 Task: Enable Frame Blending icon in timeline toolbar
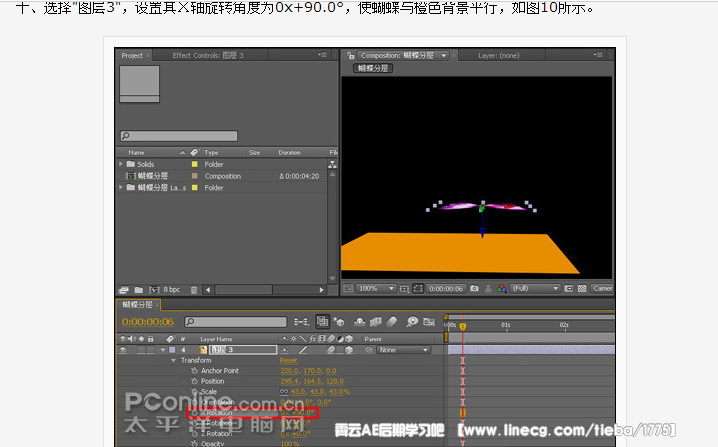375,322
